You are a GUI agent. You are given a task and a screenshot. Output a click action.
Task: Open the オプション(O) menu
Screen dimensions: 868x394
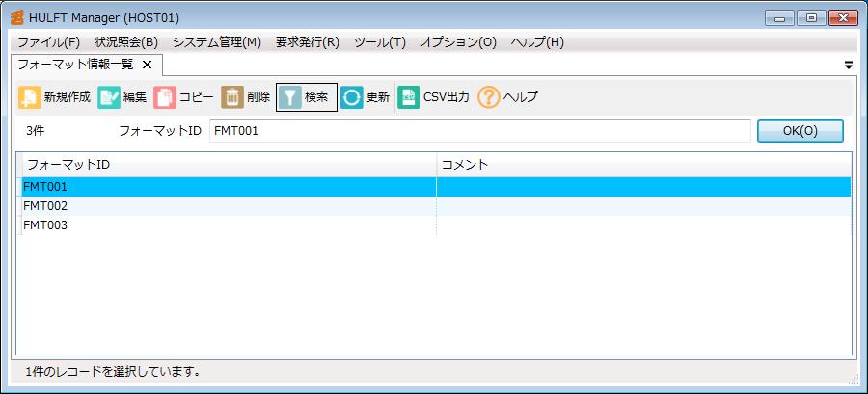click(x=458, y=42)
